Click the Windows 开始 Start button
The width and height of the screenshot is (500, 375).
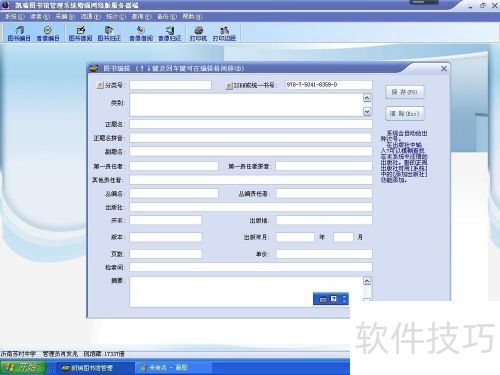[23, 367]
